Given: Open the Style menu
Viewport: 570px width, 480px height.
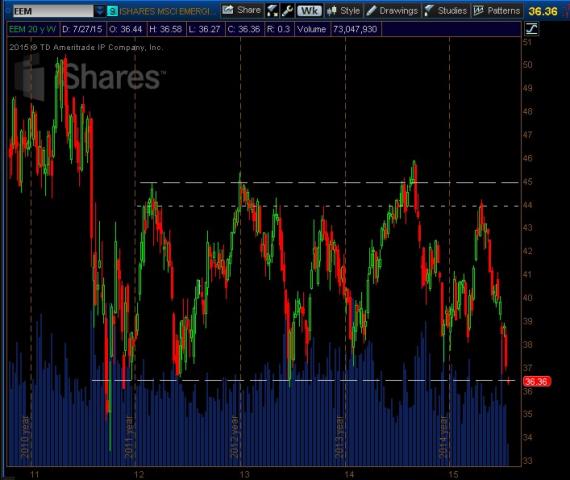Looking at the screenshot, I should tap(343, 11).
